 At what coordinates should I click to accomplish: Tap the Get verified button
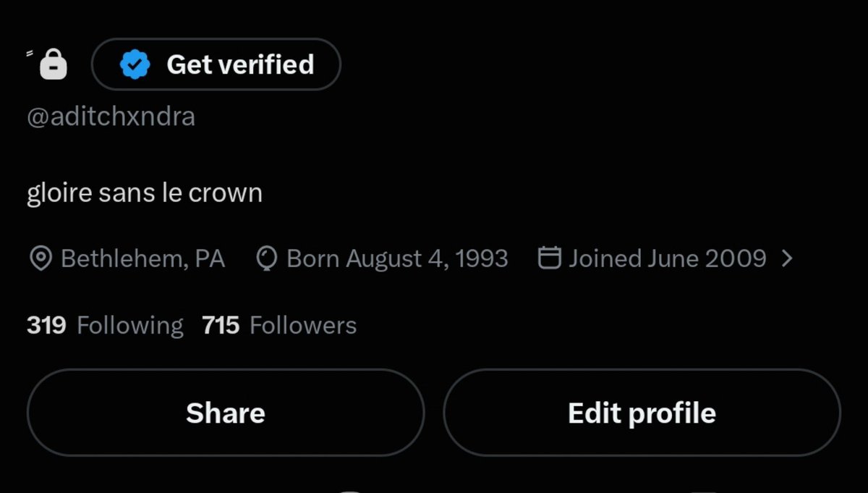216,64
